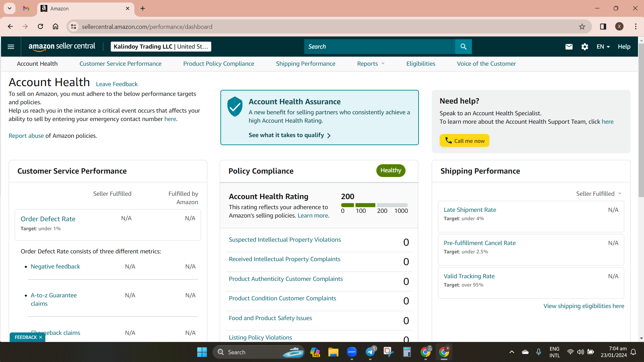Click the search magnifier button
Image resolution: width=644 pixels, height=362 pixels.
click(x=463, y=47)
